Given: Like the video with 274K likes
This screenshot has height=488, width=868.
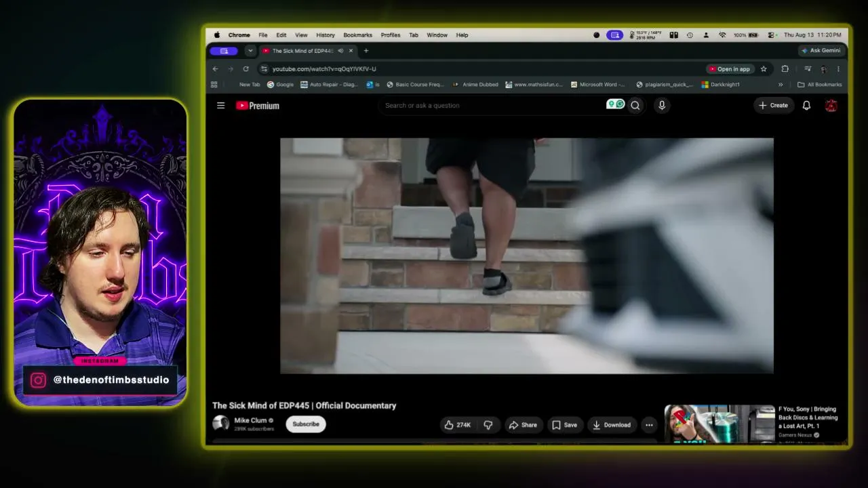Looking at the screenshot, I should coord(458,425).
